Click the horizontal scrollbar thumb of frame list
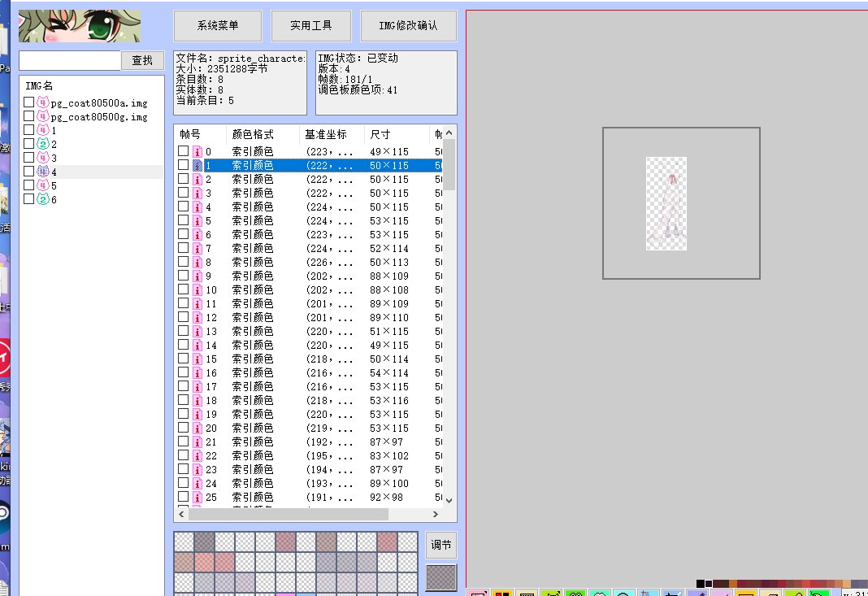The width and height of the screenshot is (868, 596). point(289,515)
